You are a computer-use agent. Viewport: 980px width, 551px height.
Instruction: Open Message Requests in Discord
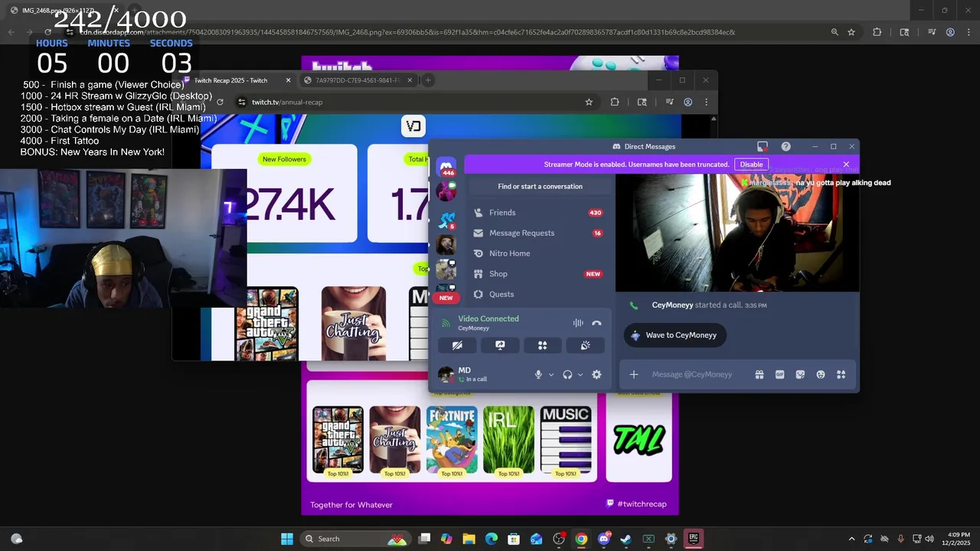coord(540,233)
